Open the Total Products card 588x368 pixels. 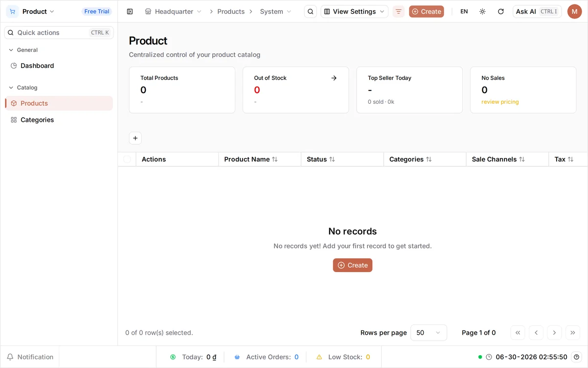tap(182, 90)
